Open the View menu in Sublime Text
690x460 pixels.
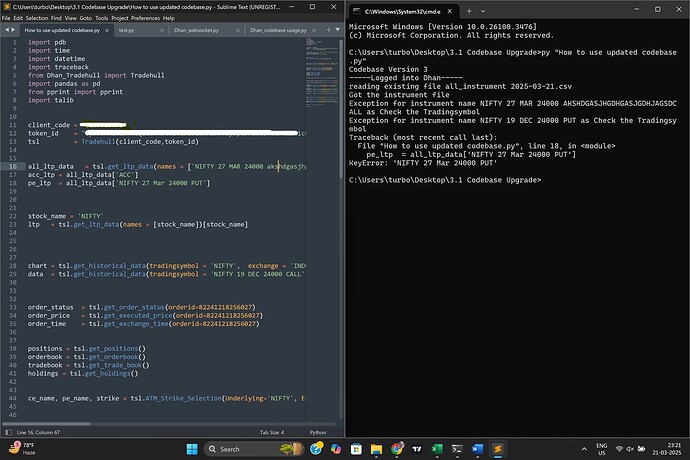click(70, 18)
